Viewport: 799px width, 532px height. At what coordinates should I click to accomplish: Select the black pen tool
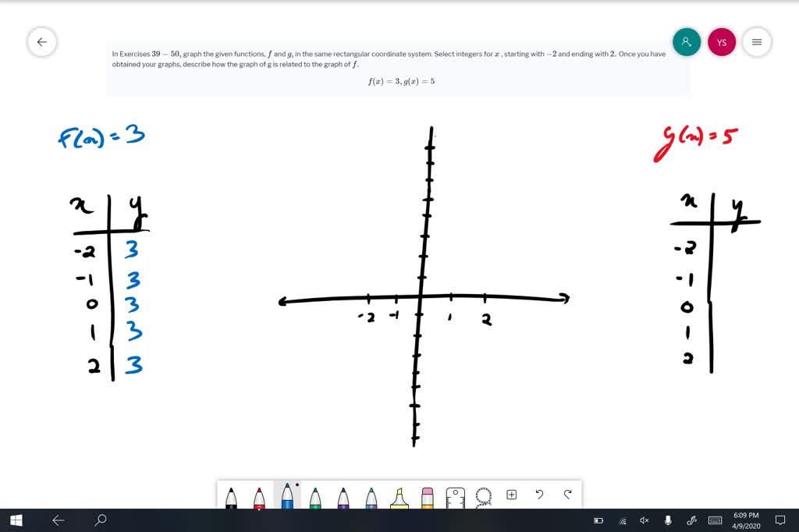230,497
